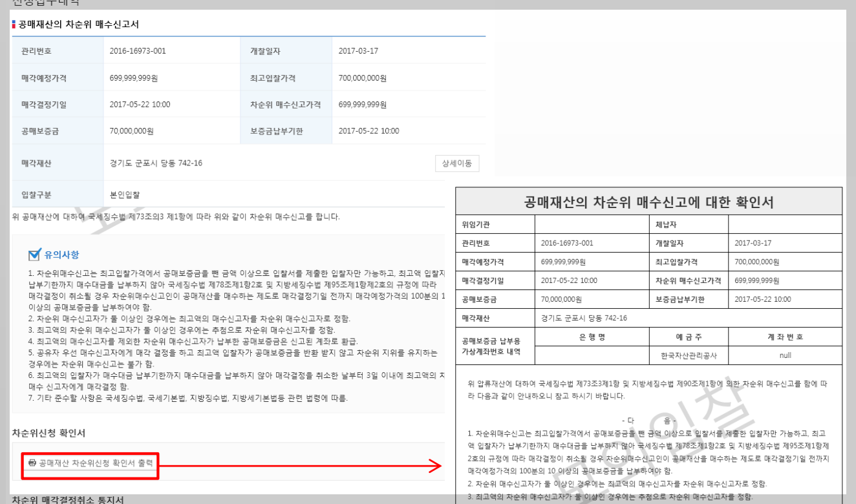Select 최고입찰가격 value 700,000,000원 in the 매수신고서 table
The width and height of the screenshot is (856, 504).
pos(363,78)
